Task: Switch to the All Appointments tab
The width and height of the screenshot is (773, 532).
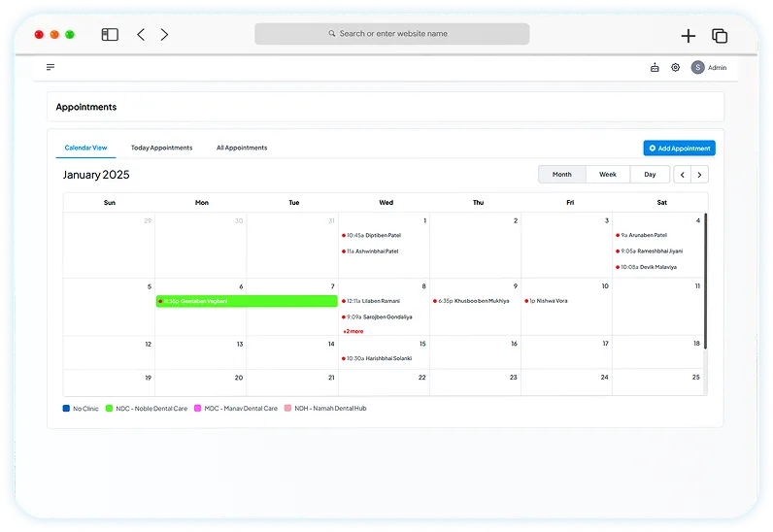Action: pyautogui.click(x=242, y=148)
